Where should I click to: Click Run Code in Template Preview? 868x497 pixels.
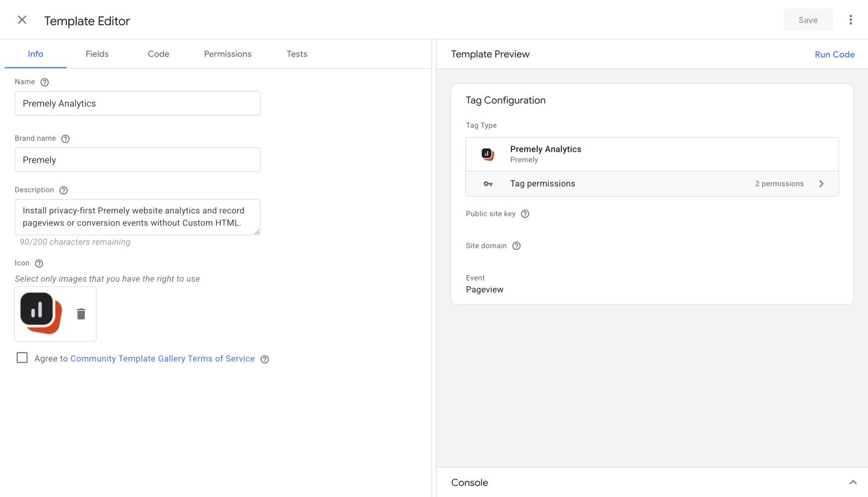835,54
